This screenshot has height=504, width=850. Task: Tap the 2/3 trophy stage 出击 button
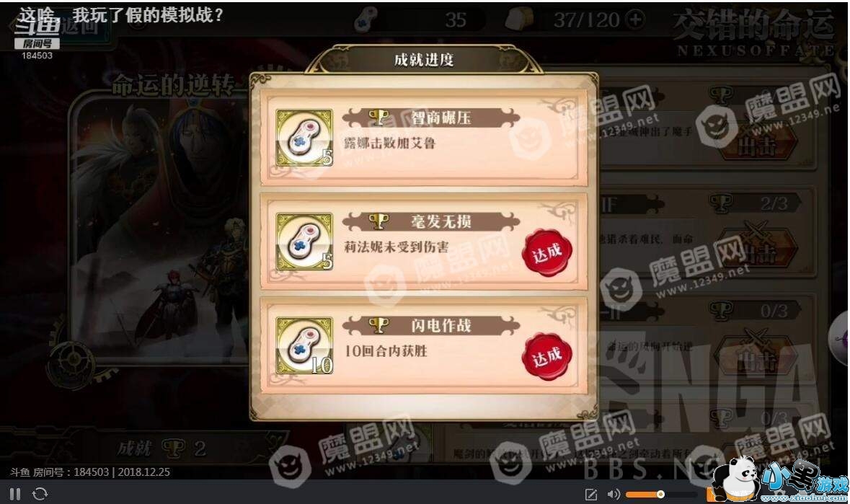point(758,250)
